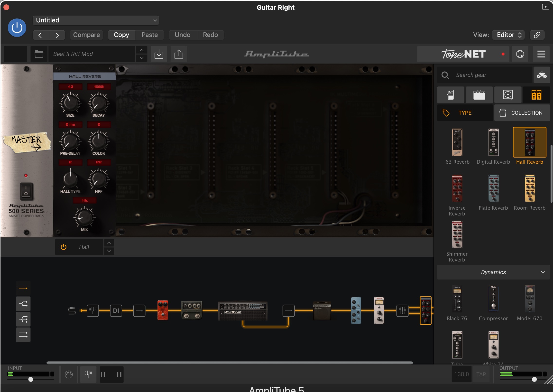Click the Hall Reverb DECAY knob
Image resolution: width=553 pixels, height=392 pixels.
point(98,103)
